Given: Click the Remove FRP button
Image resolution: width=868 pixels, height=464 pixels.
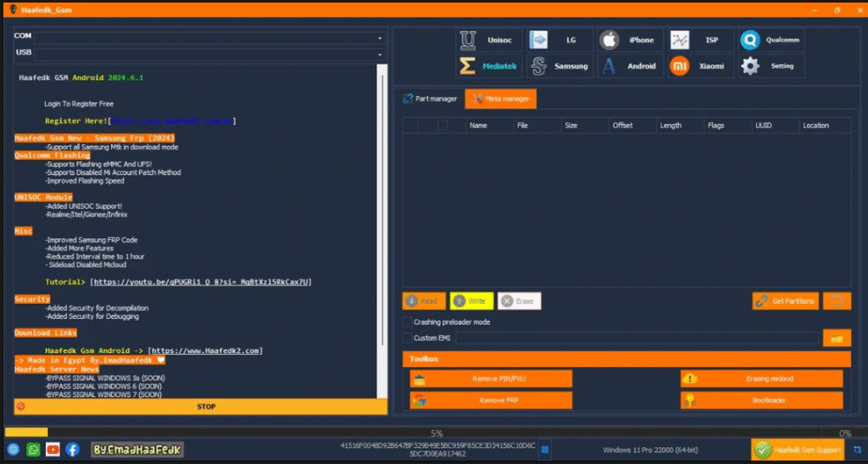Looking at the screenshot, I should point(491,400).
